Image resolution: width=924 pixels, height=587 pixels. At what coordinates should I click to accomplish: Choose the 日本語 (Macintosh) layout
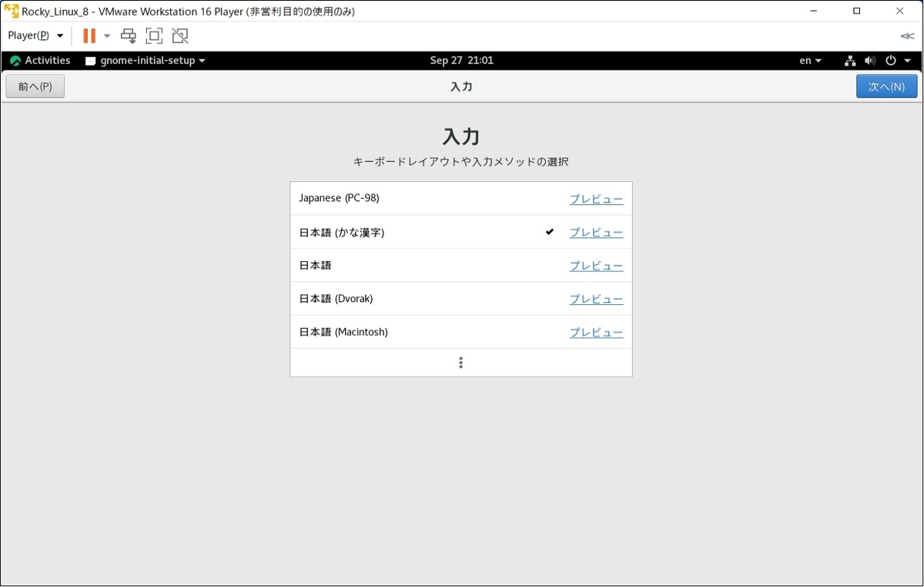(343, 331)
